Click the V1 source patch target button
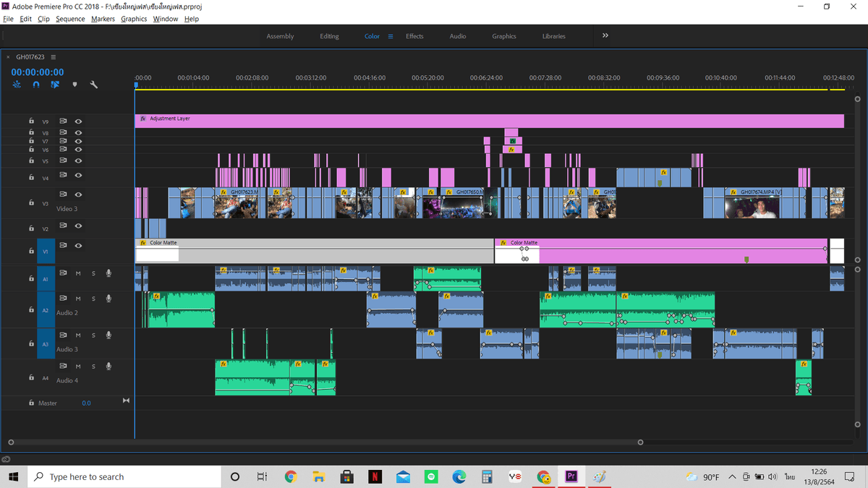The image size is (868, 488). [45, 252]
